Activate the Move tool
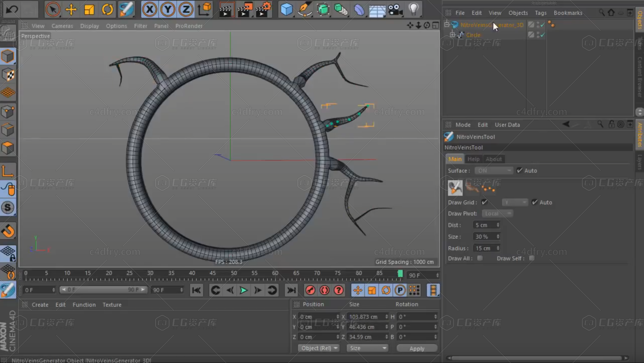 (71, 9)
